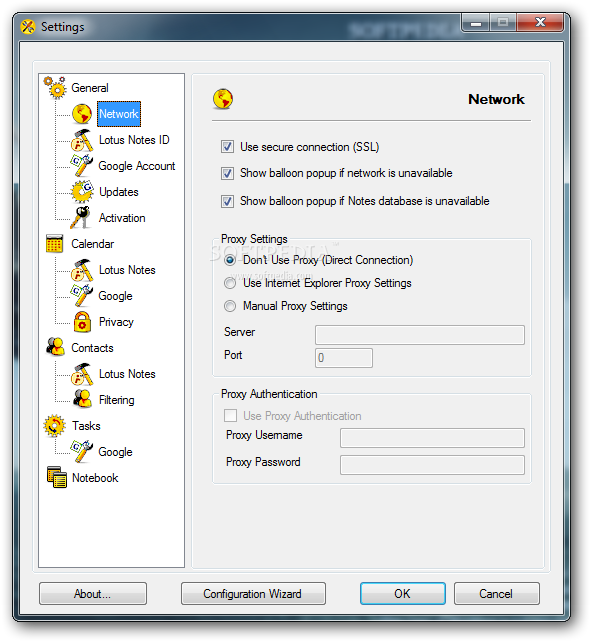Select Manual Proxy Settings option
The width and height of the screenshot is (591, 642).
230,306
